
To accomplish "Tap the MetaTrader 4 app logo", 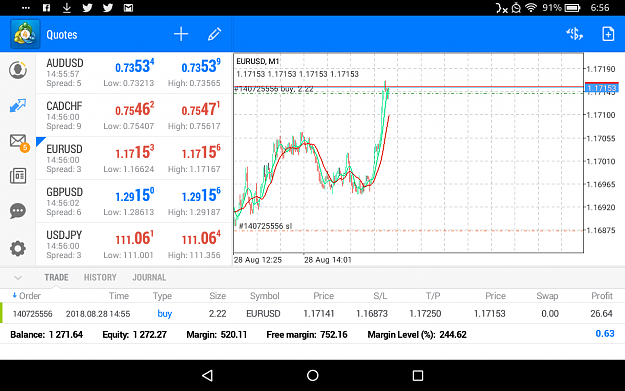I will tap(25, 34).
